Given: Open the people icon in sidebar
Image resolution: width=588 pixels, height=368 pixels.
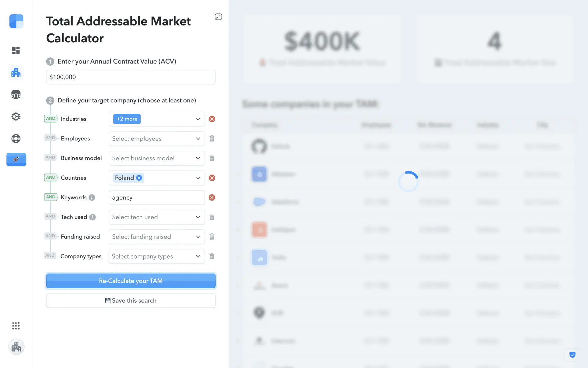Looking at the screenshot, I should 16,95.
